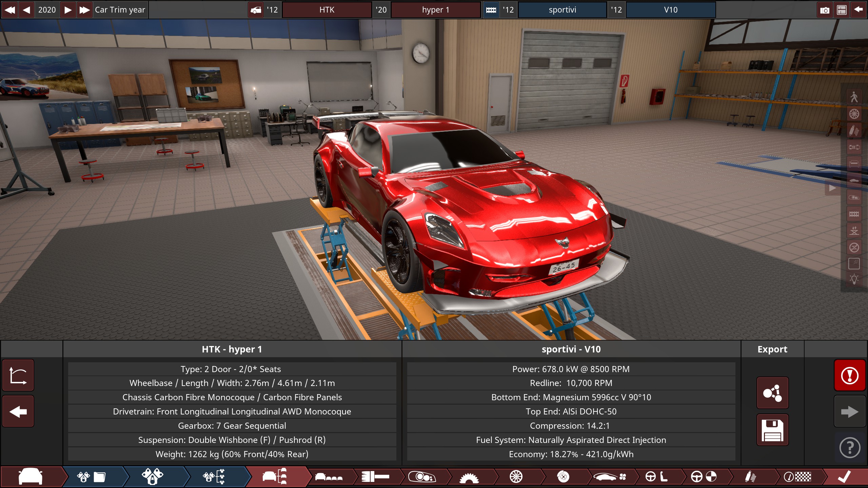868x488 pixels.
Task: Toggle headlight fixtures visibility in sidebar
Action: [854, 197]
